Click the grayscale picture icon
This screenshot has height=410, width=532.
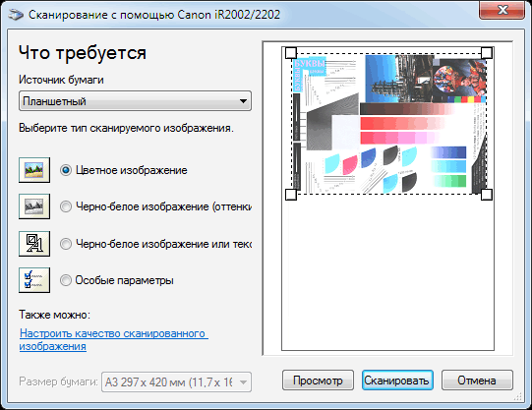click(34, 206)
